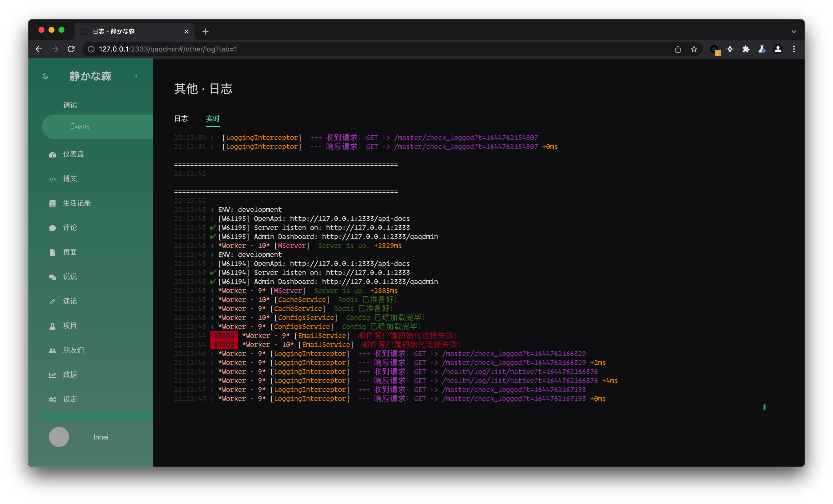The image size is (833, 504).
Task: Open the Chrome profile icon
Action: click(778, 49)
